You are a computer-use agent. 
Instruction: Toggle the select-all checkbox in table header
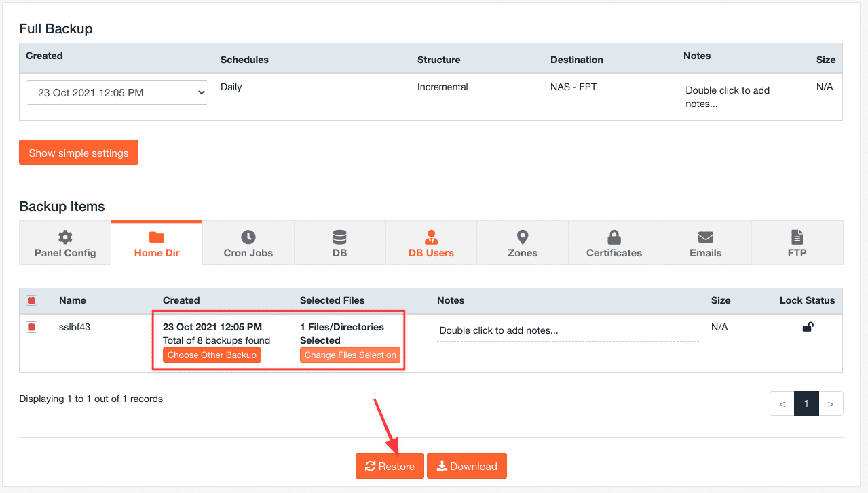(31, 300)
